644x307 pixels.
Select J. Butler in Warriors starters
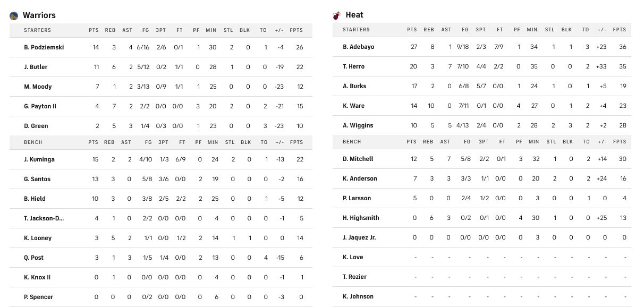point(36,67)
